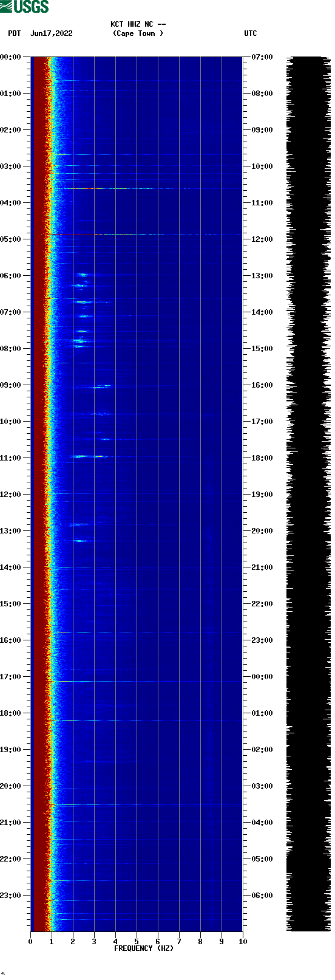The width and height of the screenshot is (335, 980).
Task: Click the 'PDT' timezone label
Action: tap(15, 33)
